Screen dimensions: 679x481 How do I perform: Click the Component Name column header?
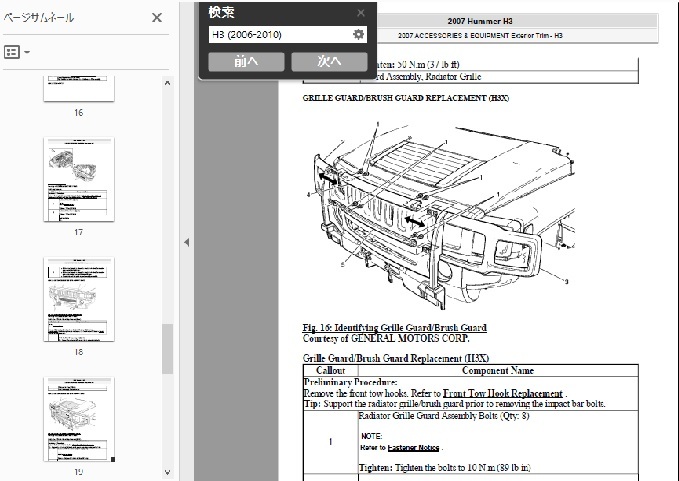pos(498,371)
